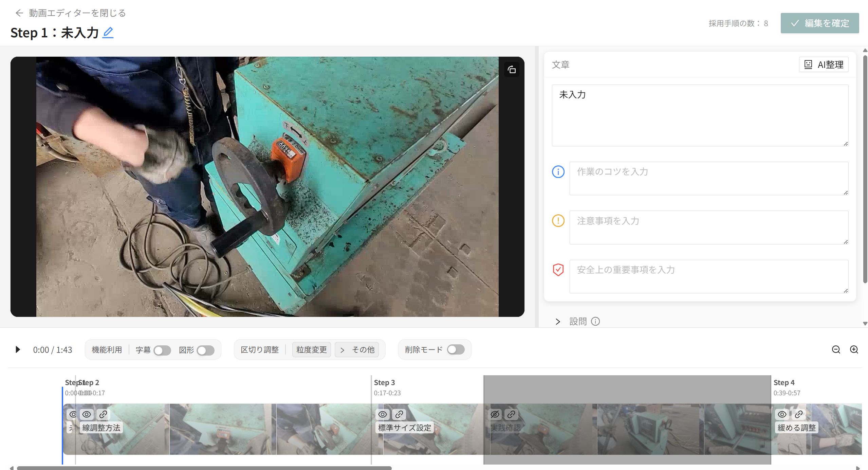Click the rotate icon on video preview
868x470 pixels.
pyautogui.click(x=512, y=70)
